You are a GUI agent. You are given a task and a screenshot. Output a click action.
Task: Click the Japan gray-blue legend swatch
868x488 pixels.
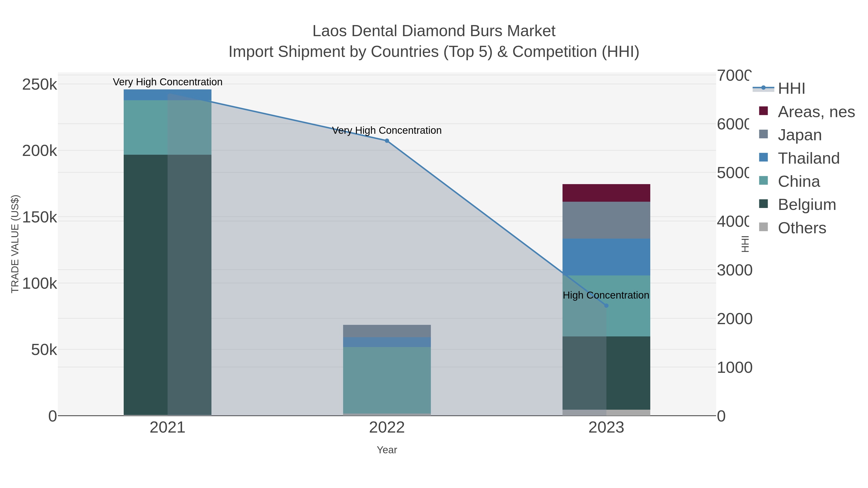[764, 134]
